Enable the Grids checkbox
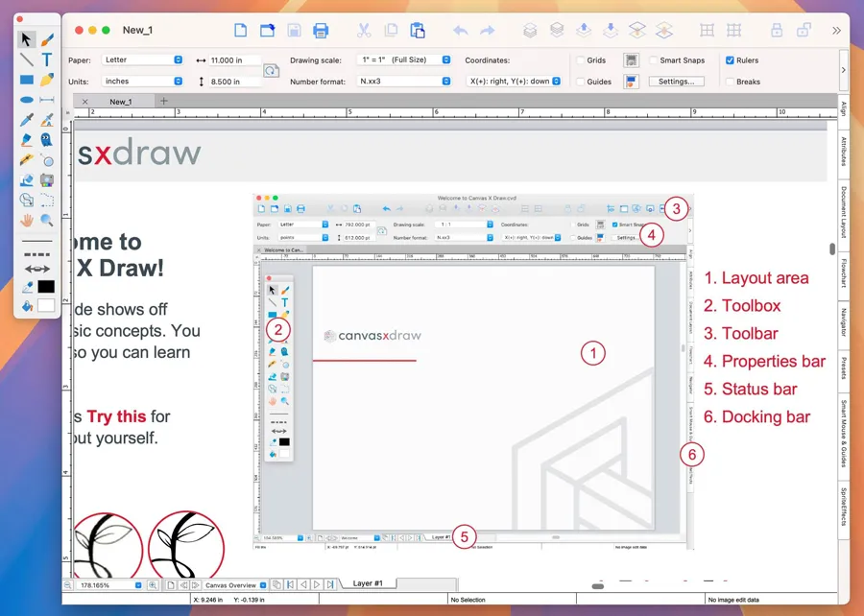 580,60
